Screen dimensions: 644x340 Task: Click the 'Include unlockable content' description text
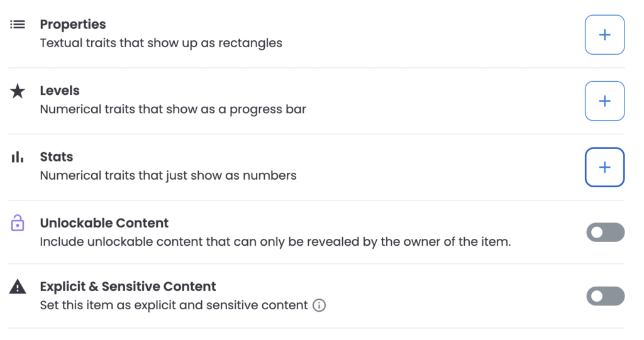pos(275,242)
